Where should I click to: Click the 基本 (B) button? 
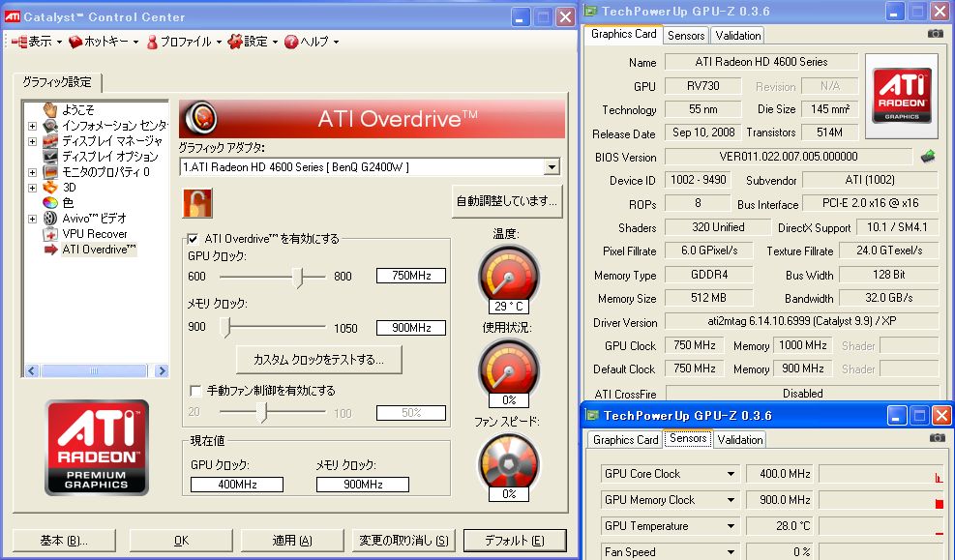[x=64, y=540]
